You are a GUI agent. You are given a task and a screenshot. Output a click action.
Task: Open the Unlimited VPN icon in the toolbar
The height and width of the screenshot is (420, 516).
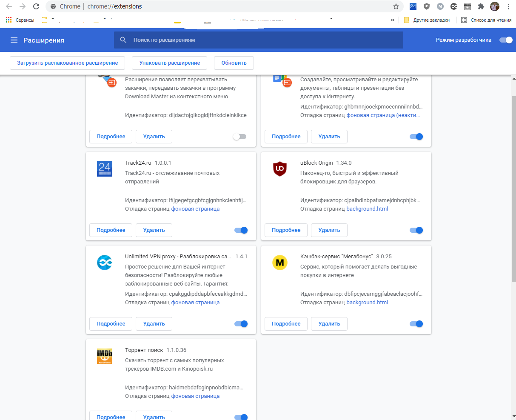454,6
